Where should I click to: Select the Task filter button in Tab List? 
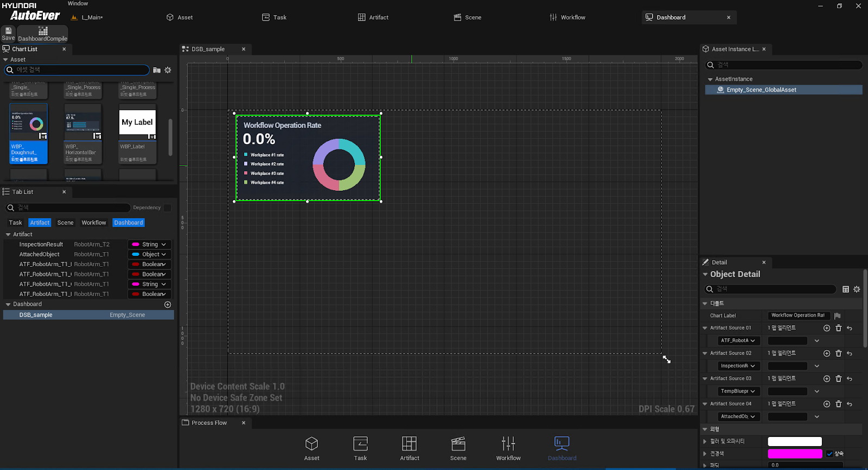coord(15,223)
